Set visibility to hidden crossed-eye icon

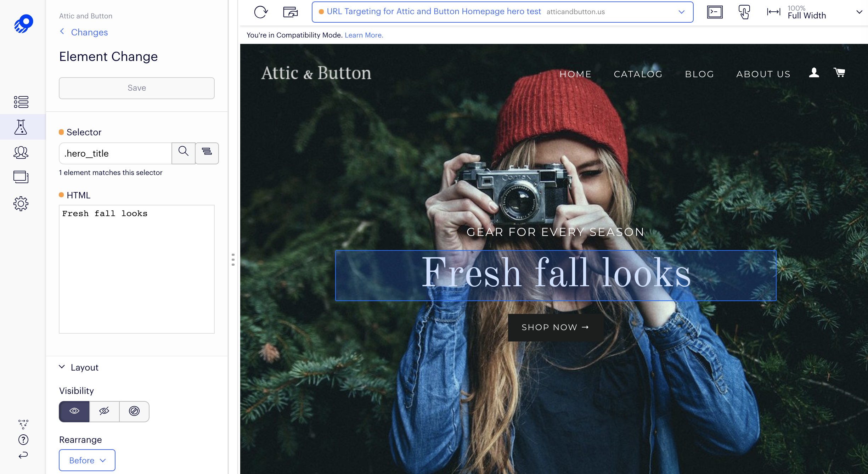pyautogui.click(x=104, y=411)
